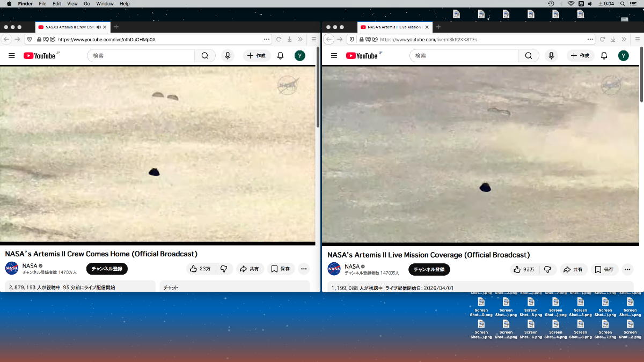
Task: Reload page in left browser window
Action: pos(279,39)
